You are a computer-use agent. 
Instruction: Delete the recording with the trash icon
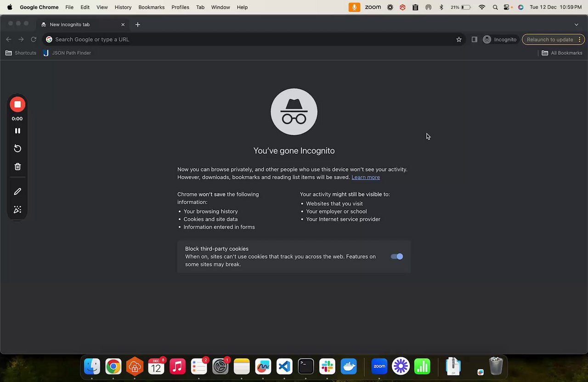(17, 166)
